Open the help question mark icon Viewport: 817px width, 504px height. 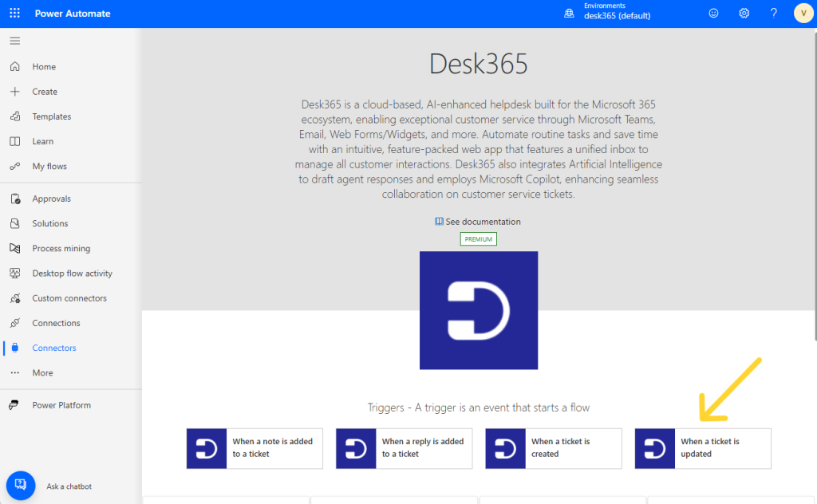[x=774, y=14]
